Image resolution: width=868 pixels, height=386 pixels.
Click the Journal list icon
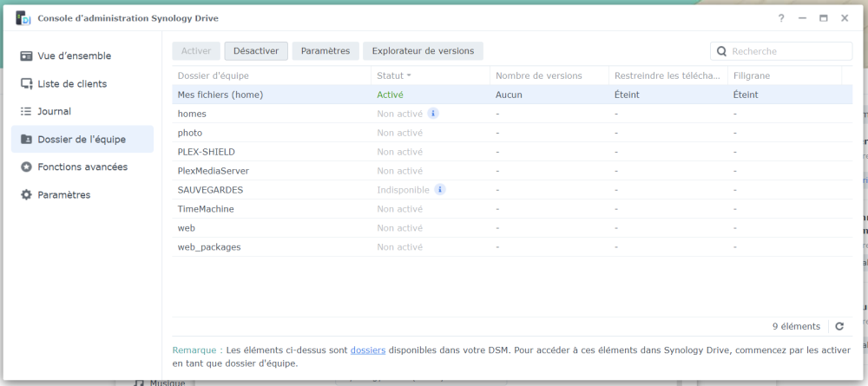[x=26, y=111]
